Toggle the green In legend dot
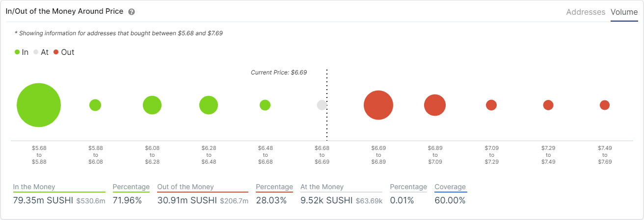 coord(18,52)
